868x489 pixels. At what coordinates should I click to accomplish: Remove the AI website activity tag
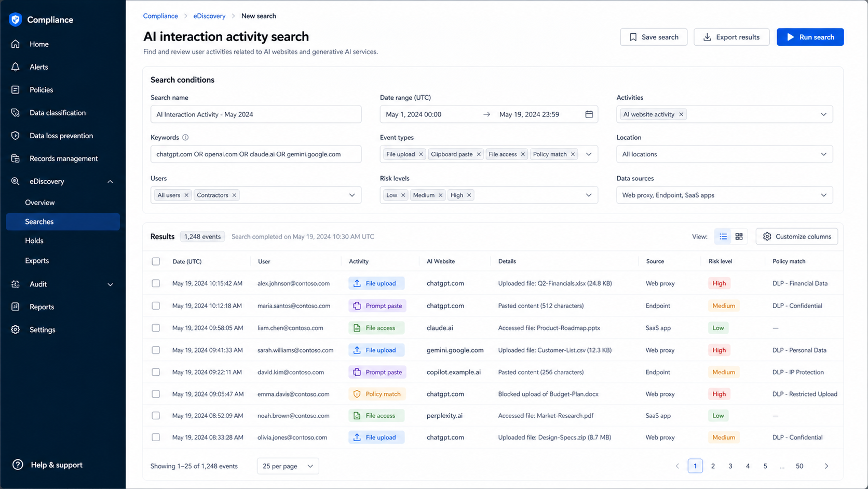tap(681, 114)
